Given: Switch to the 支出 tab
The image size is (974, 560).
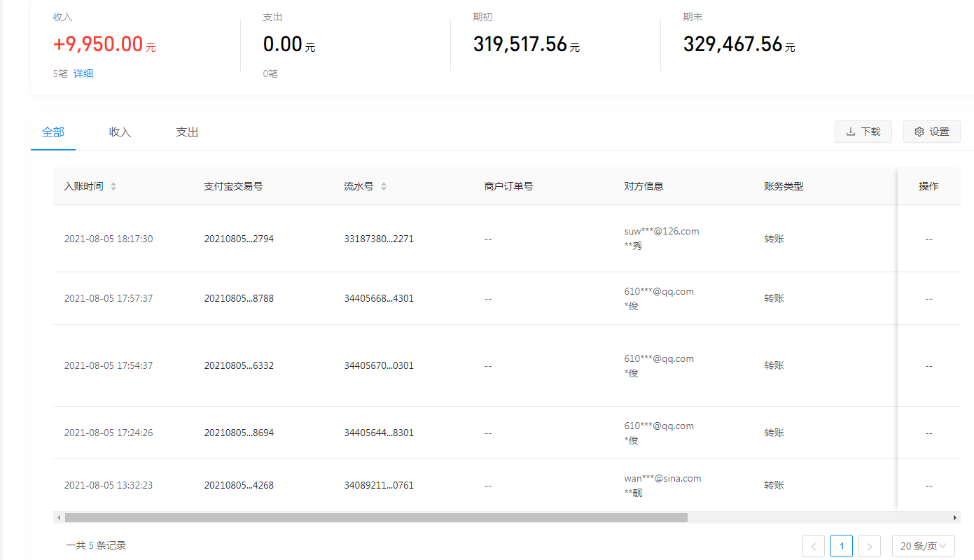Looking at the screenshot, I should [186, 132].
